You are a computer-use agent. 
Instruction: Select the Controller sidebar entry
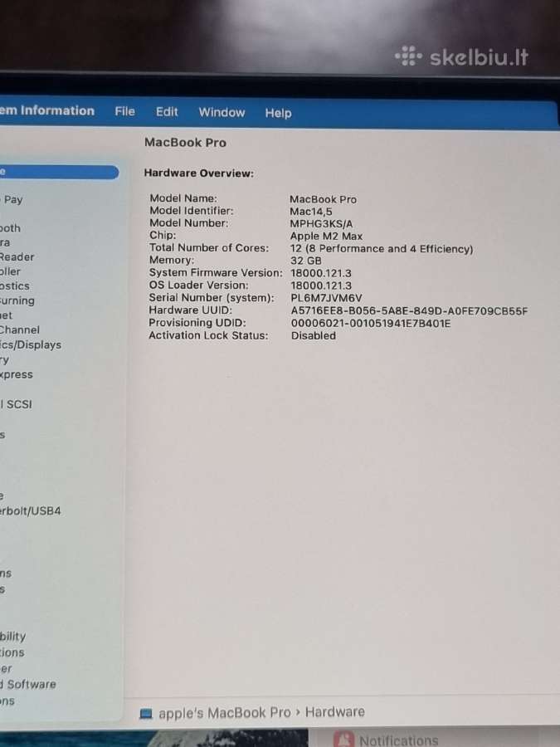coord(10,271)
